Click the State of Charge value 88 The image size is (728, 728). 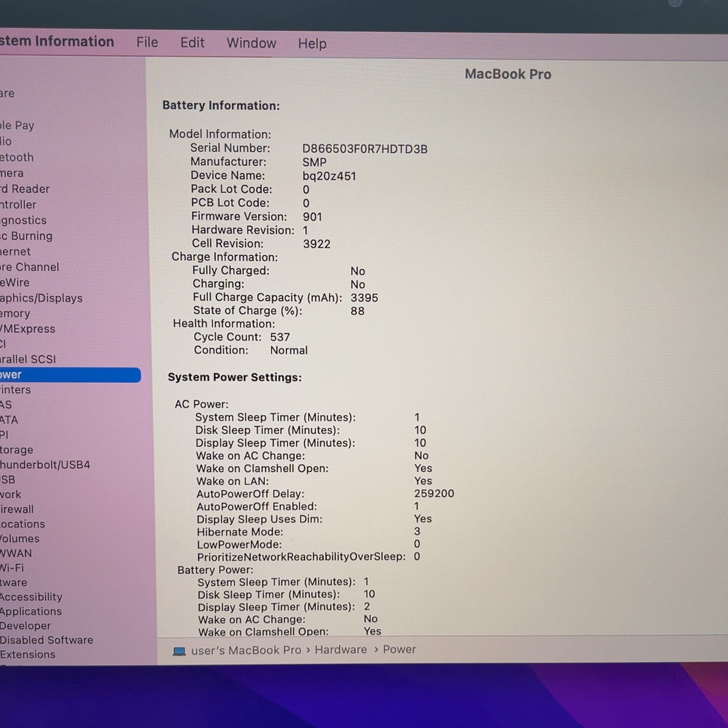coord(357,311)
